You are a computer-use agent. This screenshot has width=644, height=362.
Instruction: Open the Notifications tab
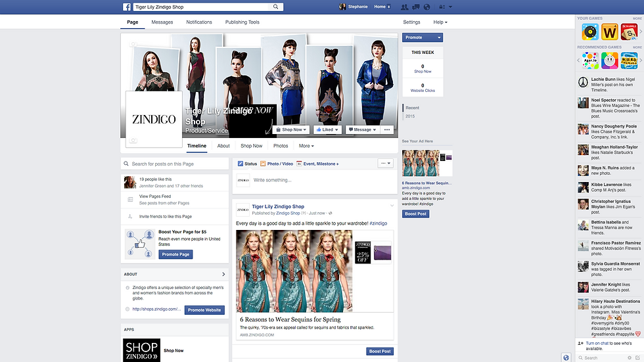click(x=198, y=22)
